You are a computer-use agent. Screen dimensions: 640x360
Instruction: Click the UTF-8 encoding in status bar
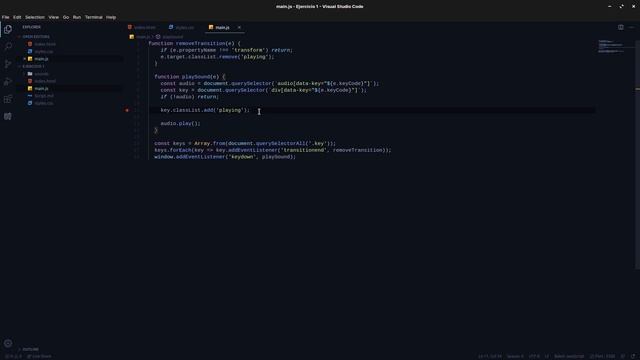[x=534, y=356]
